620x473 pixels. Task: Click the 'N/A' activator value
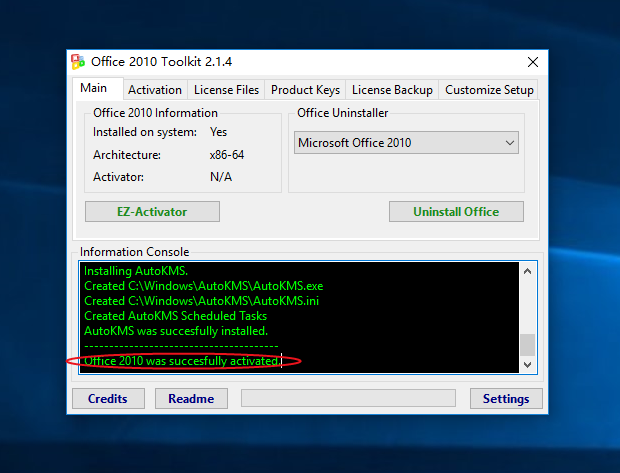[x=221, y=177]
